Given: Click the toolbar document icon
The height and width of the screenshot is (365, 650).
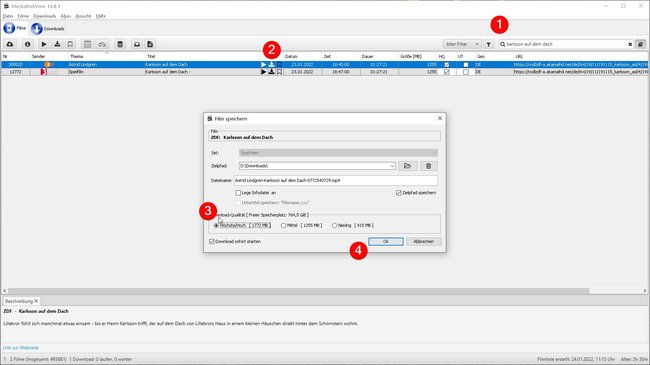Looking at the screenshot, I should (150, 44).
